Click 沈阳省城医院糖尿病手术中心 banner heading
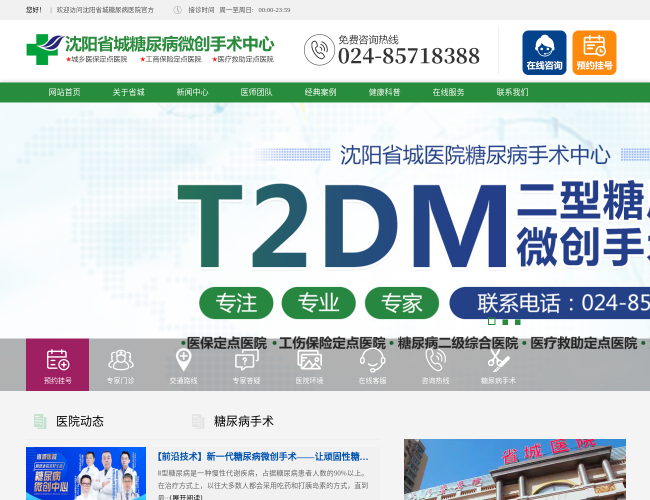The height and width of the screenshot is (500, 650). coord(475,155)
